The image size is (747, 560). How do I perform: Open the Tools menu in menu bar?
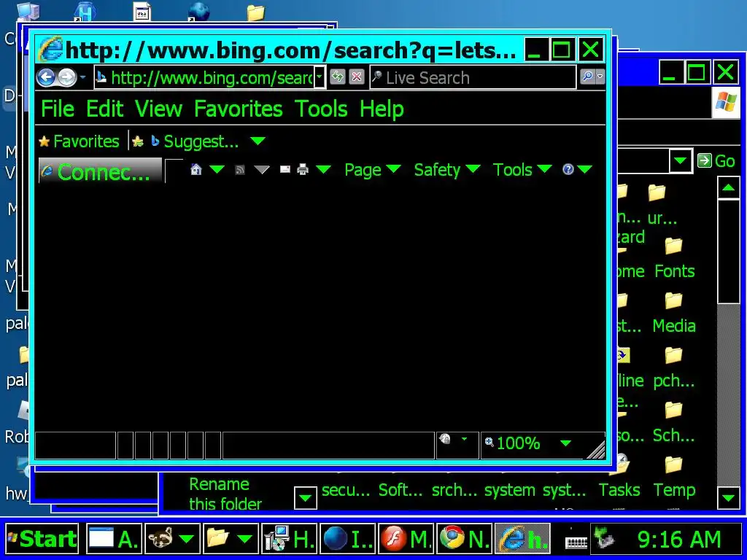pyautogui.click(x=321, y=109)
